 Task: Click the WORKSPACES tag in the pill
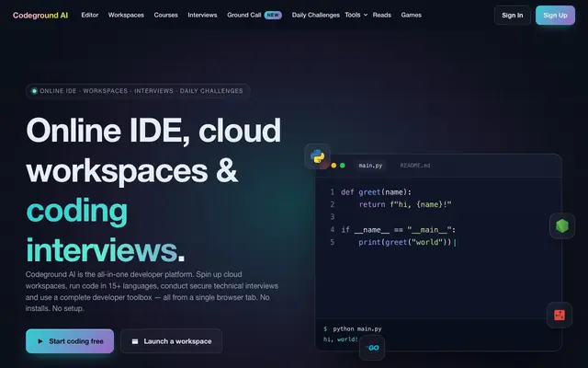(x=106, y=91)
